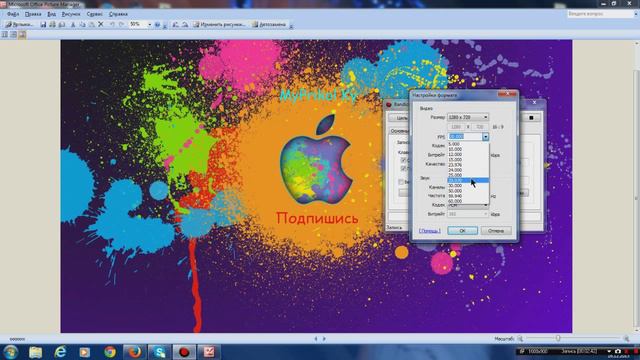The image size is (640, 360).
Task: Select 59.940 in FPS list
Action: pyautogui.click(x=468, y=196)
